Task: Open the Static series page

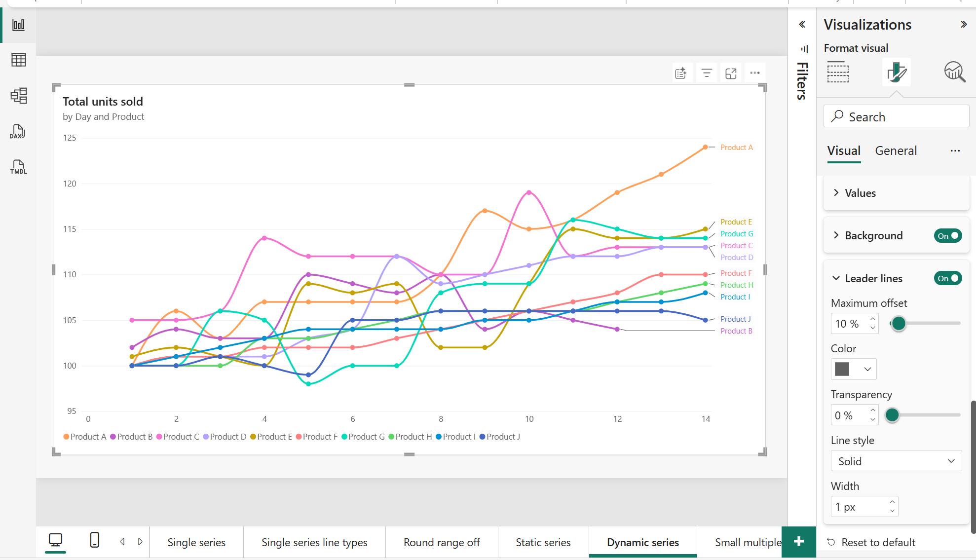Action: 543,542
